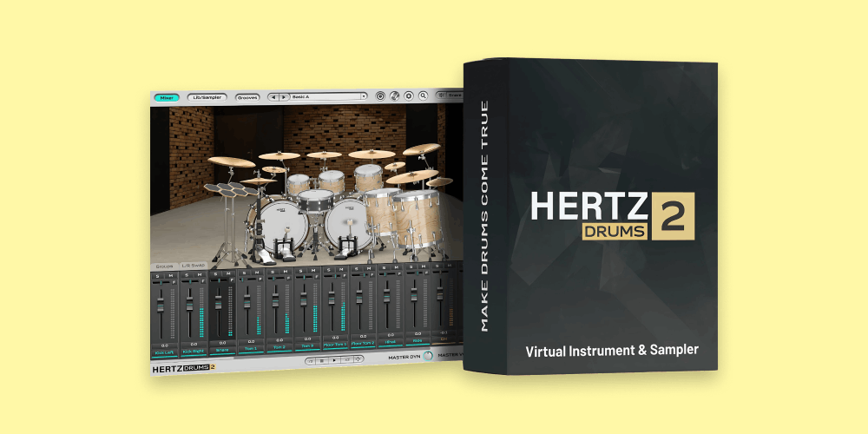This screenshot has width=868, height=434.
Task: Click the Floor Tom 1 volume fader
Action: coord(332,298)
